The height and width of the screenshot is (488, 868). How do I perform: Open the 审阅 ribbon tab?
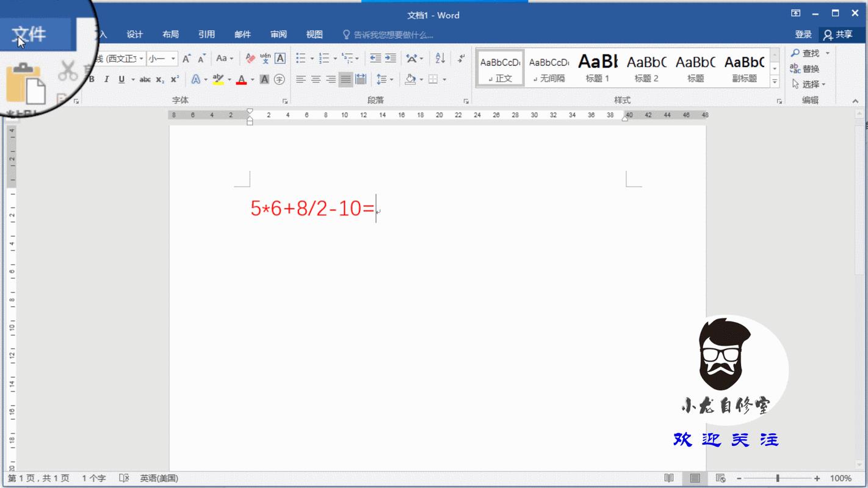pyautogui.click(x=278, y=35)
